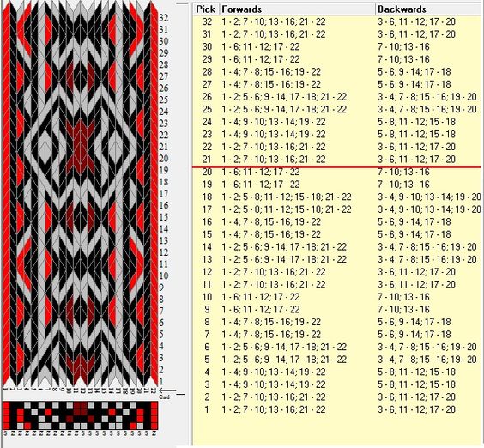
Task: Pick the top red cell of card 1 threading
Action: (6, 405)
